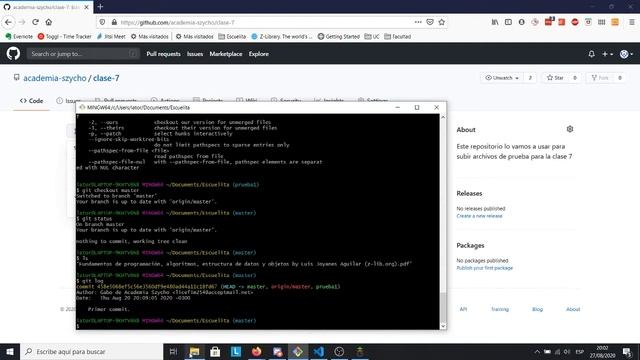Reload the current page
The image size is (640, 360).
(36, 22)
